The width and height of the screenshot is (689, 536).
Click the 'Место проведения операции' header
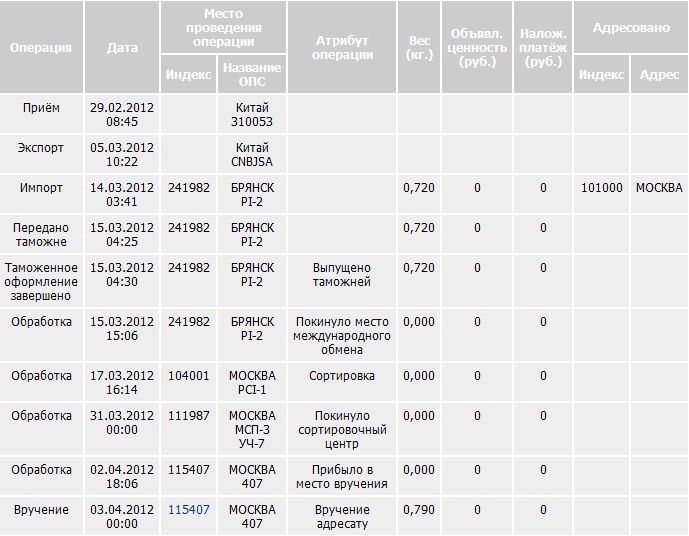point(224,27)
